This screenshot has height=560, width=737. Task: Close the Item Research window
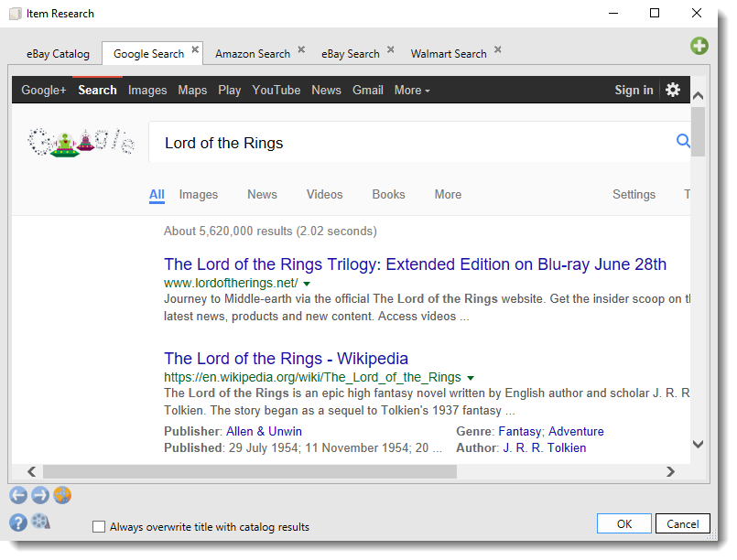coord(697,13)
